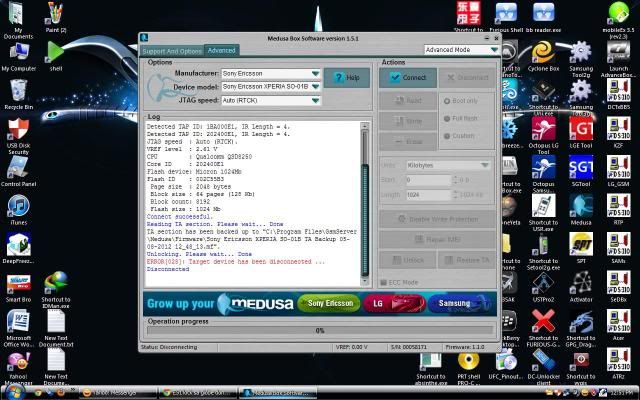Screen dimensions: 640x400
Task: Click the Yahoo Messenger taskbar button
Action: (116, 393)
